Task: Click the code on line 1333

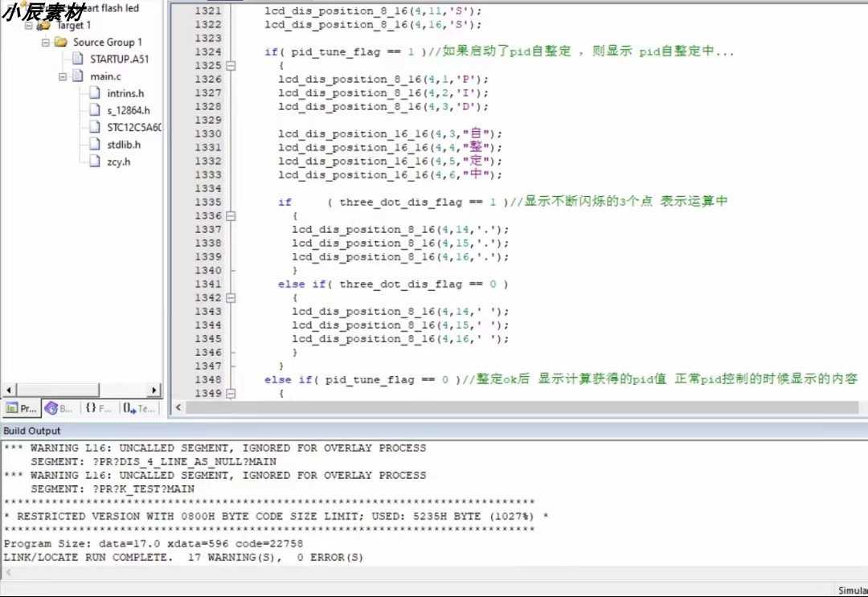Action: pyautogui.click(x=391, y=175)
